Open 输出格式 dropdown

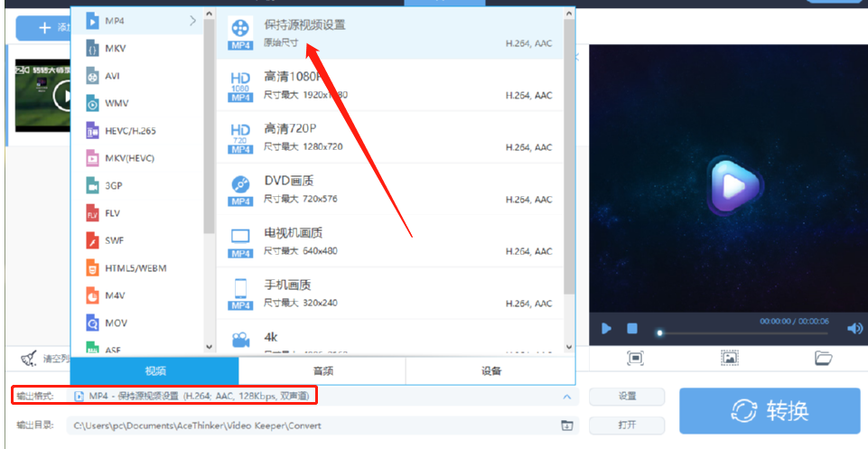[322, 397]
